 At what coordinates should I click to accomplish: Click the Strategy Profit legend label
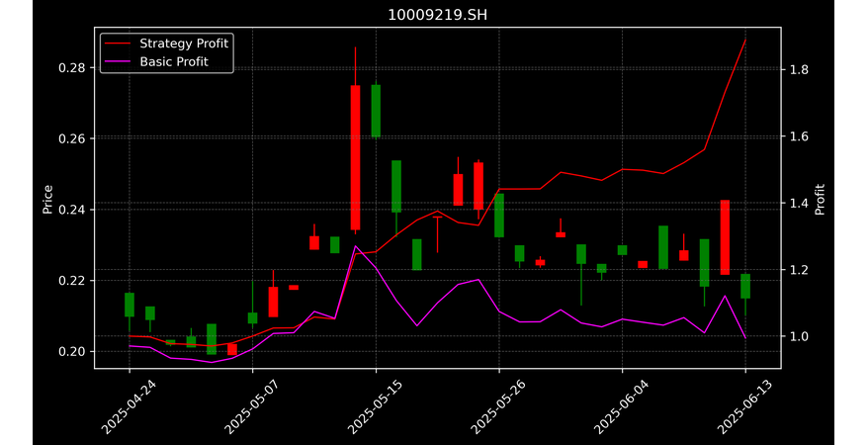pos(184,44)
